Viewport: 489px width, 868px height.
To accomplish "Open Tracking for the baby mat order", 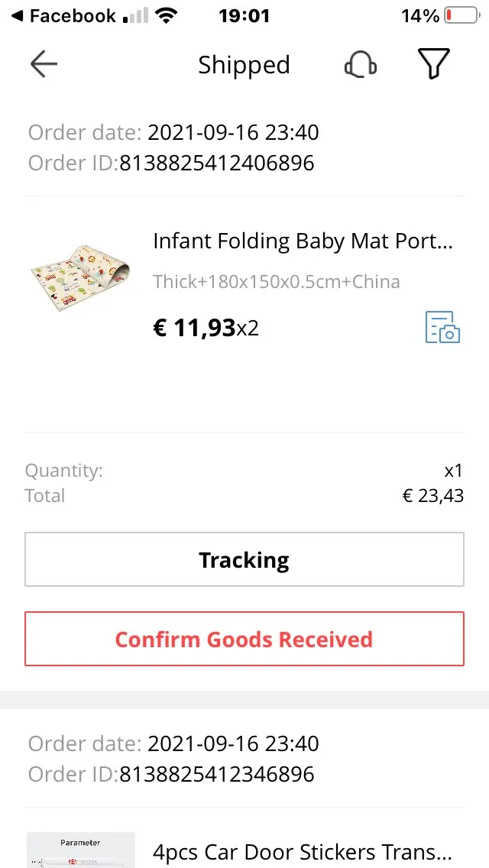I will [244, 559].
